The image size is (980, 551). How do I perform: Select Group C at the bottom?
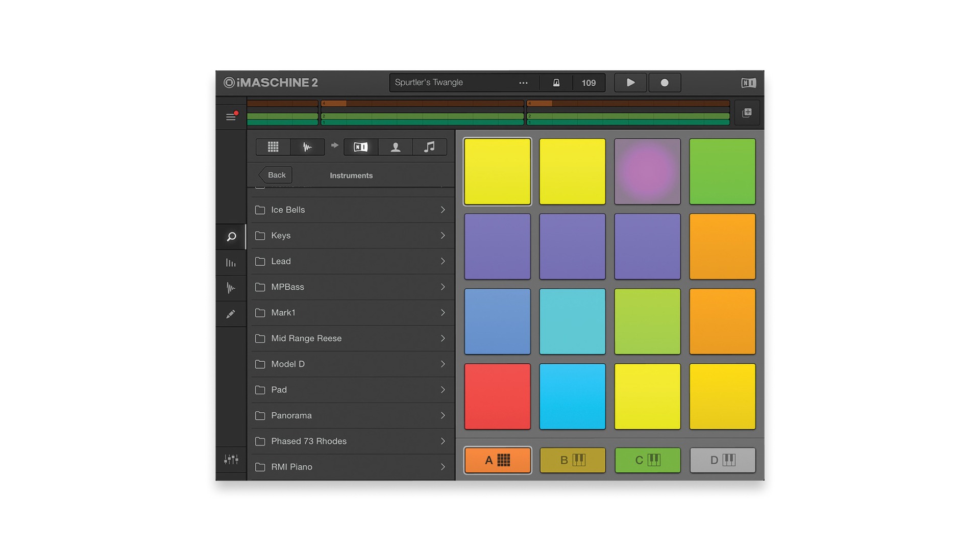point(647,460)
